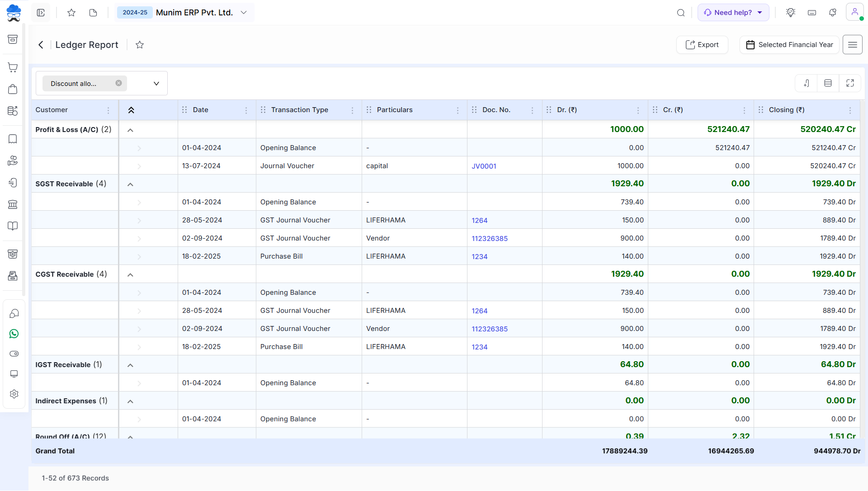Toggle the sidebar collapse icon
Image resolution: width=868 pixels, height=491 pixels.
click(41, 13)
